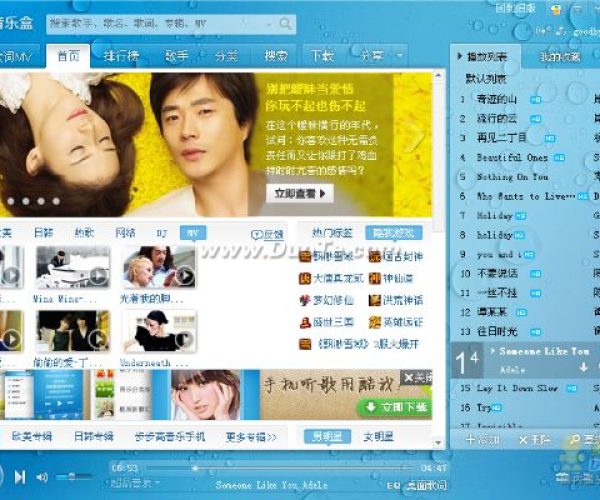Open the 飘渺雪域 game icon link
This screenshot has width=600, height=500.
click(x=305, y=256)
